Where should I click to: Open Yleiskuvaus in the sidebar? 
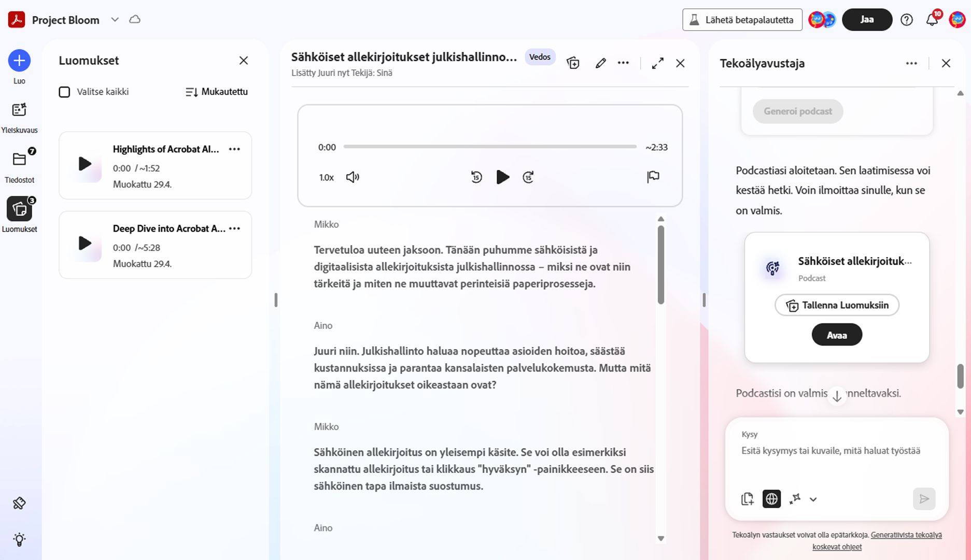click(x=19, y=118)
